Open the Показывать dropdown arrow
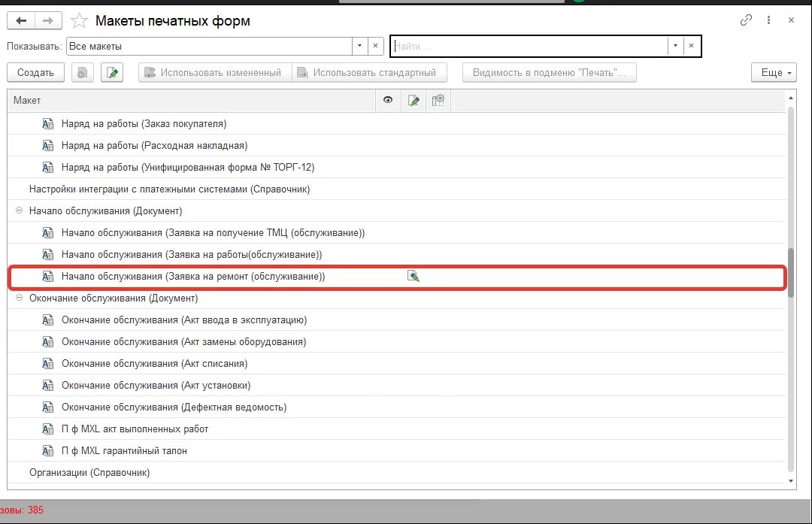812x524 pixels. [359, 46]
